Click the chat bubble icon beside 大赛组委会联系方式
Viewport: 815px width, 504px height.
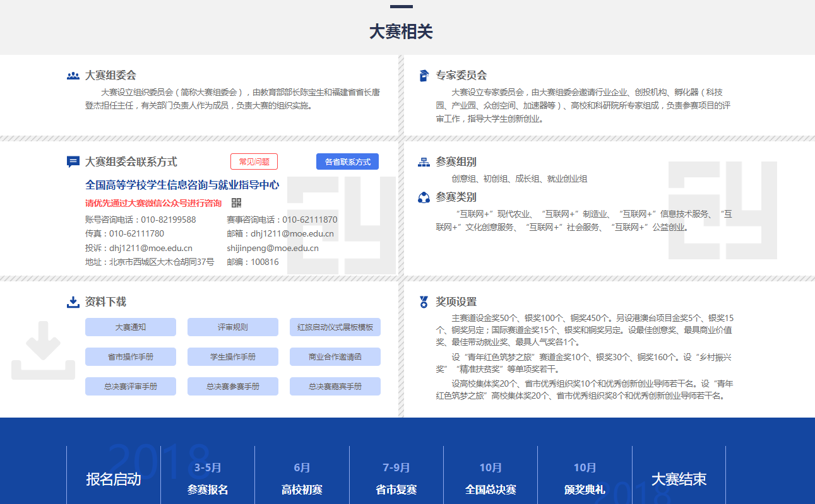click(73, 162)
